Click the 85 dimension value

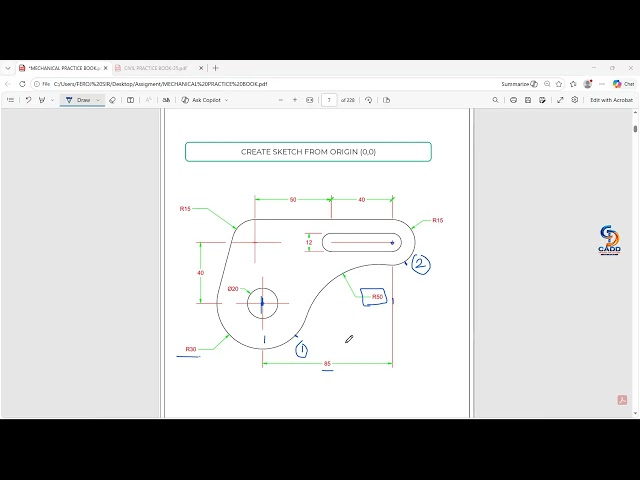click(x=327, y=363)
